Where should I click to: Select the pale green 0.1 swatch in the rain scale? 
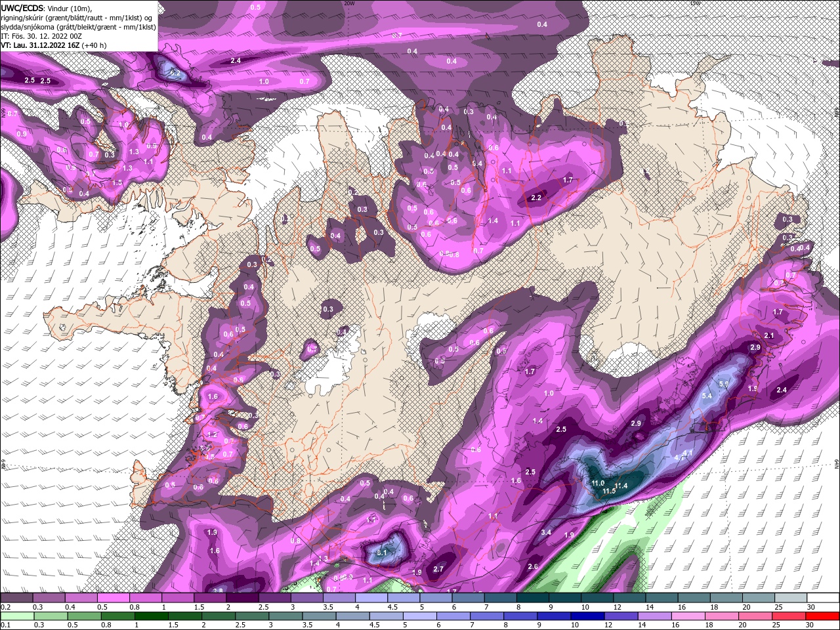click(x=16, y=616)
